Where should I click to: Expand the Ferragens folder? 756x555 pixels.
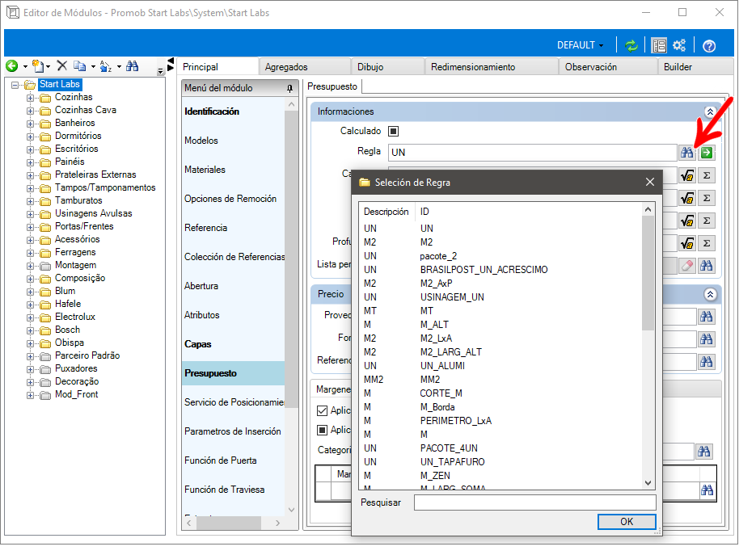31,253
